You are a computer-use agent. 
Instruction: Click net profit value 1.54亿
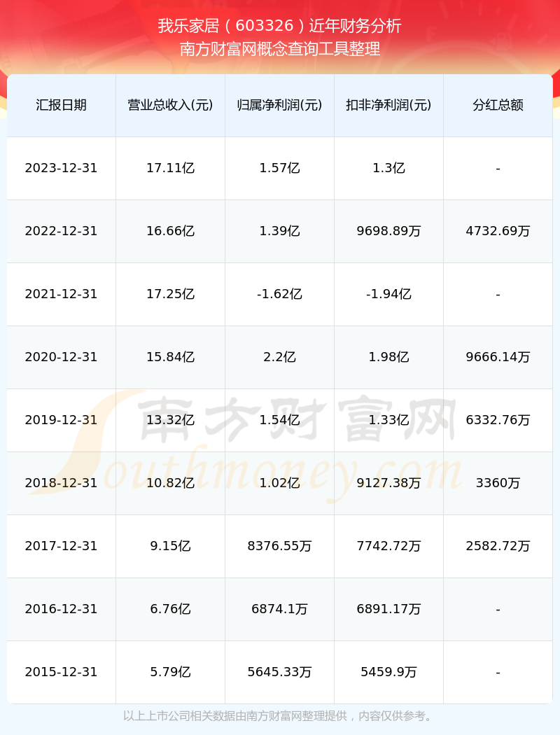coord(280,420)
